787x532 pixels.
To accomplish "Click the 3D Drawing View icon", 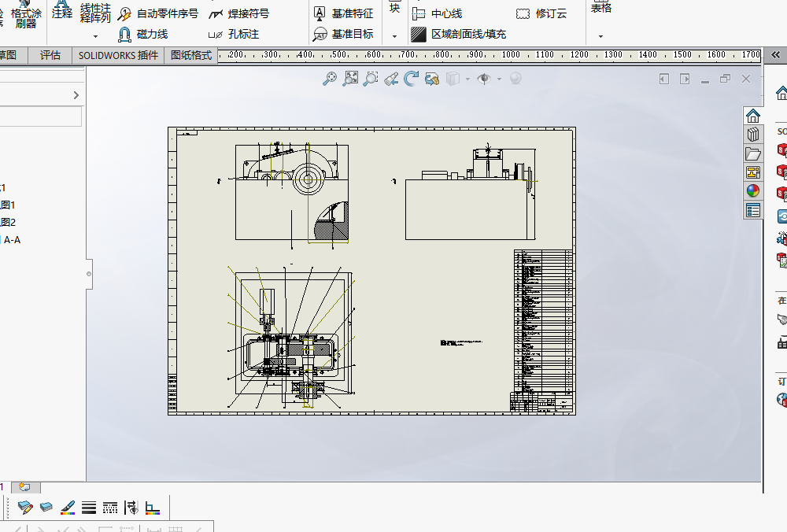I will click(431, 79).
